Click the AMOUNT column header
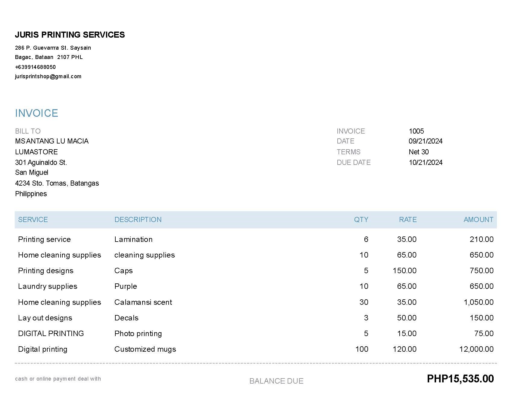512x420 pixels. [478, 220]
